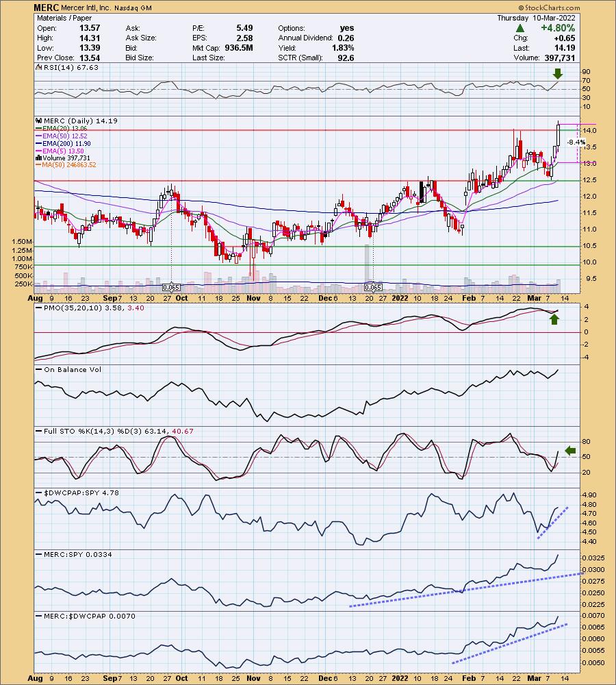Screen dimensions: 616x685
Task: Click the 'MERC (Daily) 14.19' price label
Action: click(80, 121)
